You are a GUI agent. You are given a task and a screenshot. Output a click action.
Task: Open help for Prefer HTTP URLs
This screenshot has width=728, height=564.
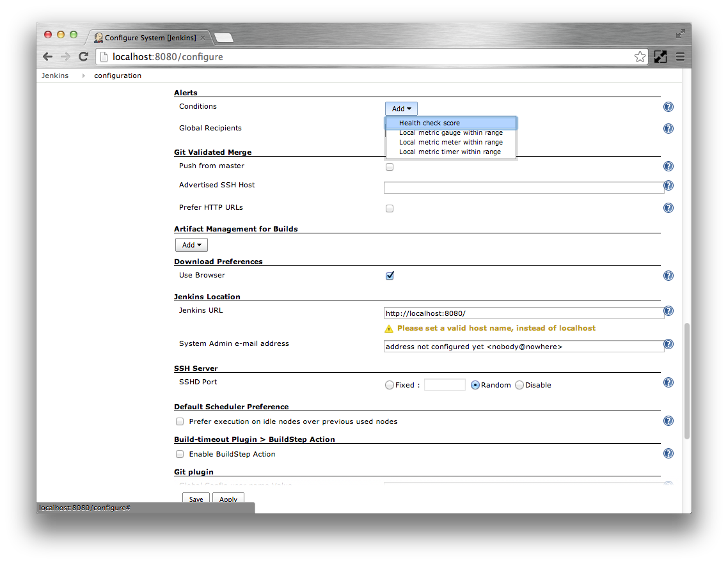click(x=668, y=207)
